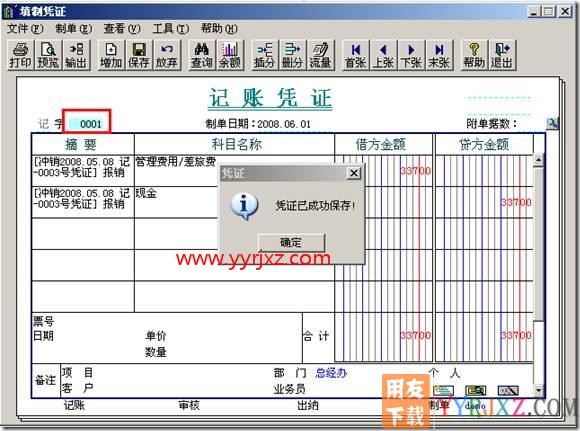Click the first row 摘要 summary cell
The height and width of the screenshot is (431, 580).
pyautogui.click(x=83, y=171)
